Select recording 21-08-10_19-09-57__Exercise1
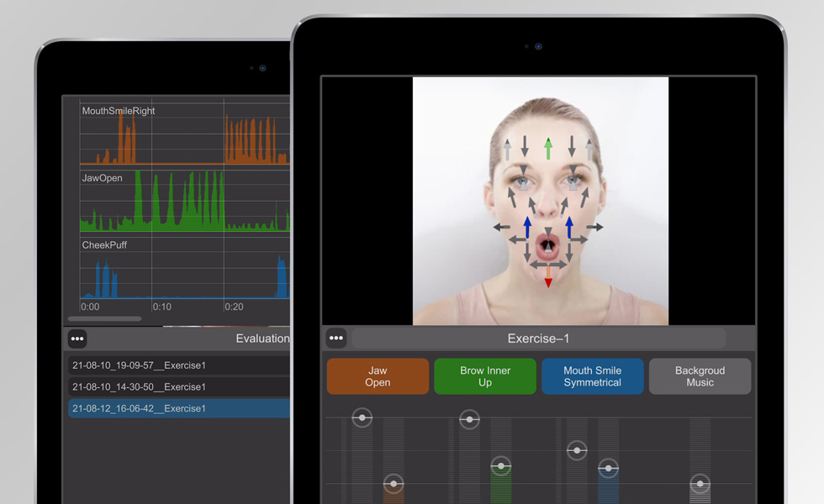 click(x=178, y=365)
